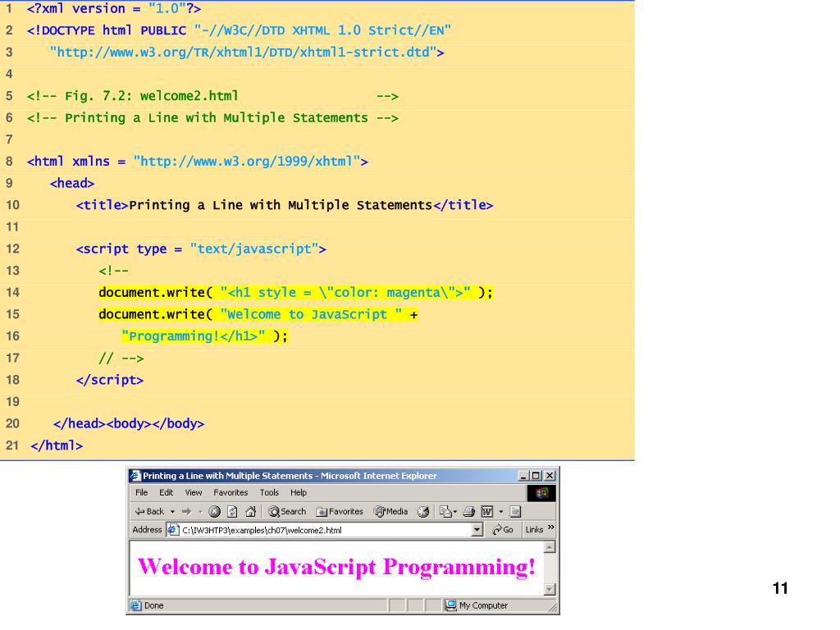Click the Welcome to JavaScript Programming heading
The image size is (840, 630).
pos(336,567)
